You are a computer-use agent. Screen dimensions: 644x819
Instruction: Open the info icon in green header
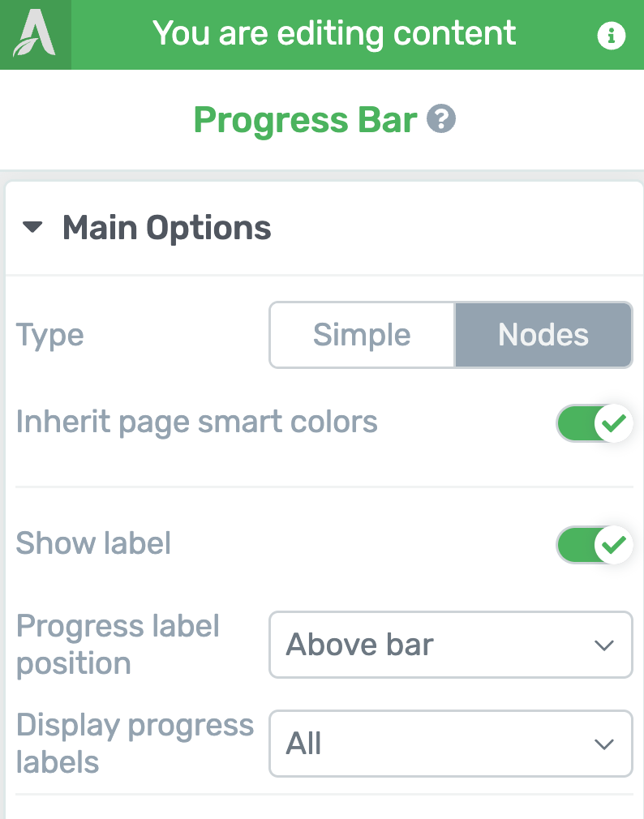611,36
